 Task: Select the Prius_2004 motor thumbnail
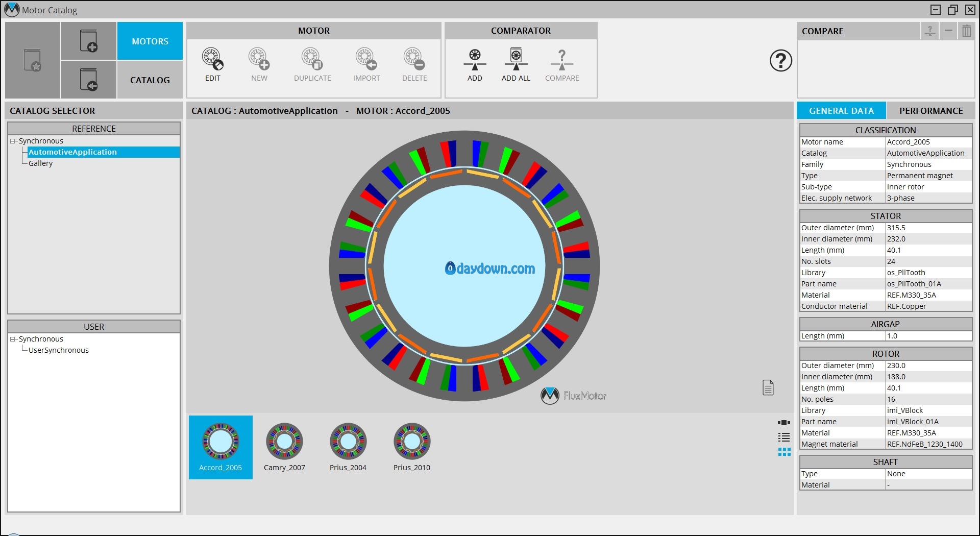click(x=348, y=447)
